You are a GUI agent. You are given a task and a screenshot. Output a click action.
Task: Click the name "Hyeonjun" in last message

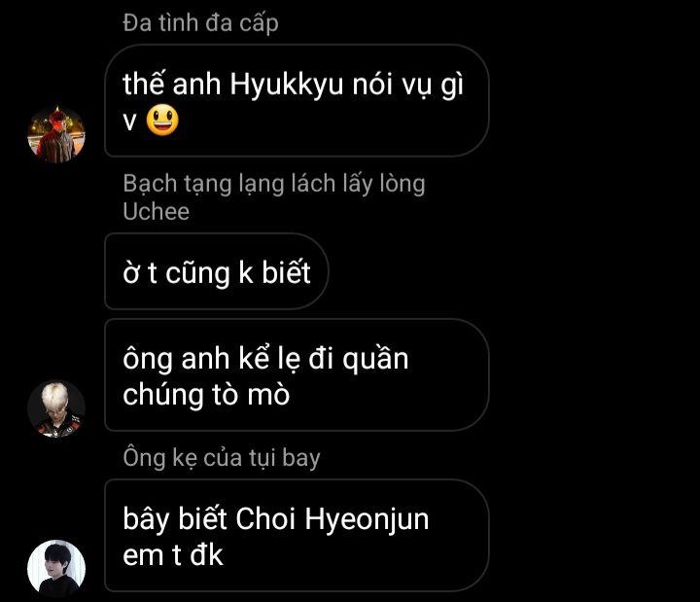[367, 520]
